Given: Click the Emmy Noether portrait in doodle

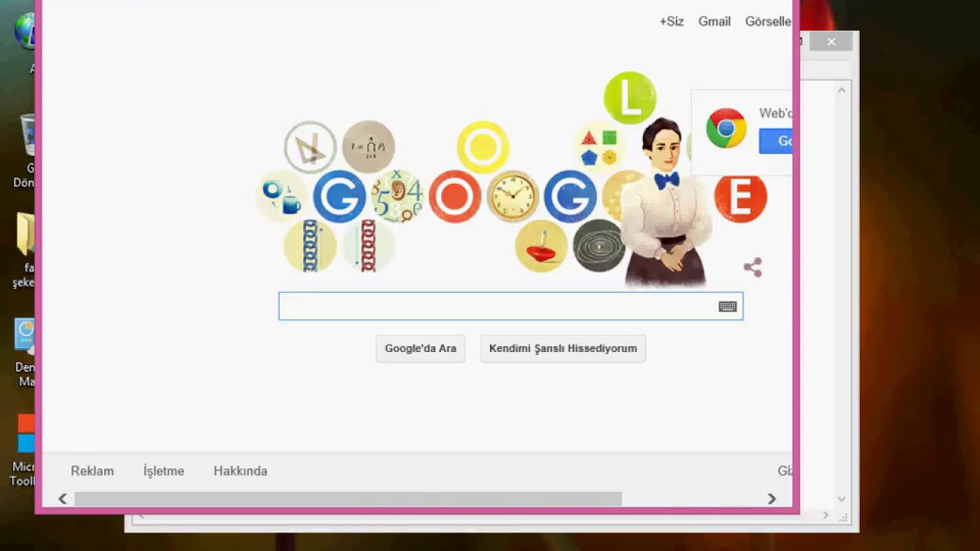Looking at the screenshot, I should point(665,204).
